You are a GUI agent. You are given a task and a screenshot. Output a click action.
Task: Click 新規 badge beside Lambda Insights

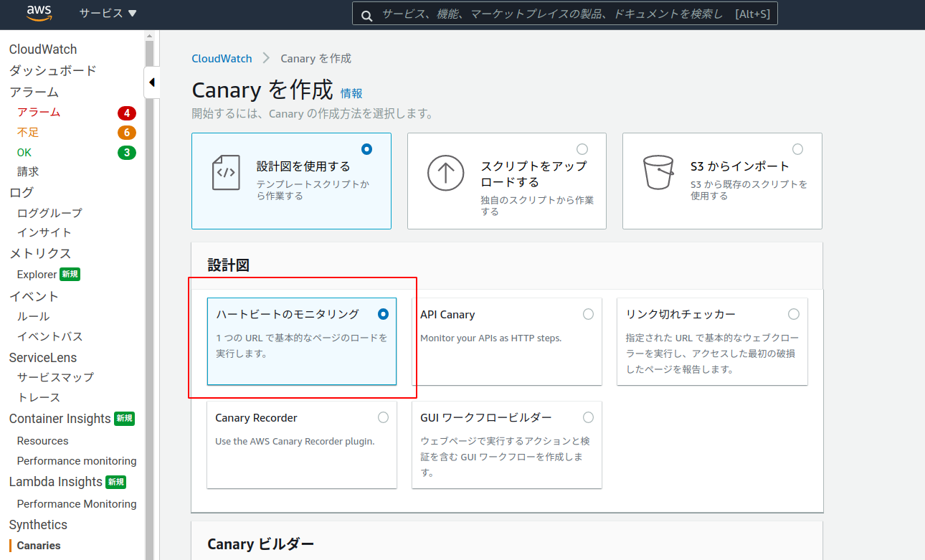(115, 482)
